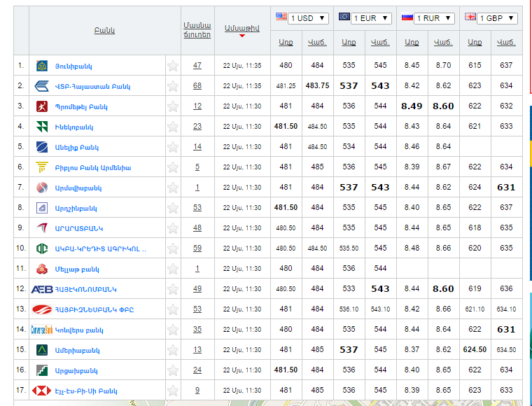The image size is (532, 406).
Task: Open the 1 RUR currency dropdown
Action: click(434, 18)
